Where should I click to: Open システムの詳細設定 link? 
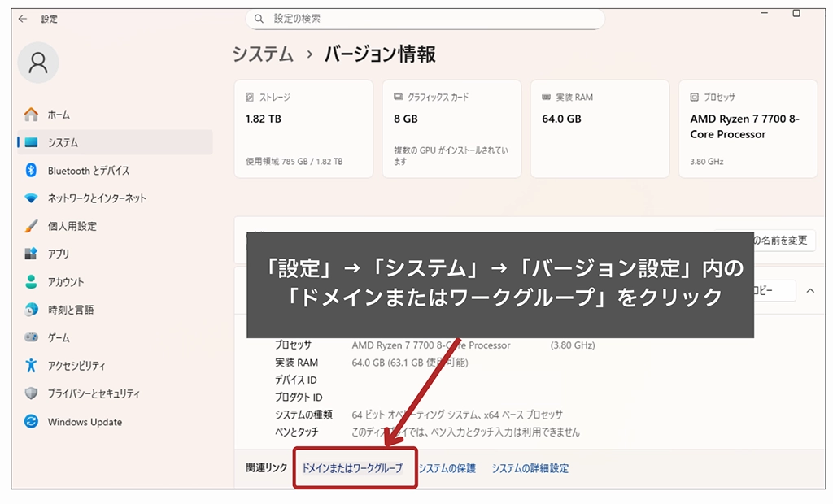tap(530, 468)
